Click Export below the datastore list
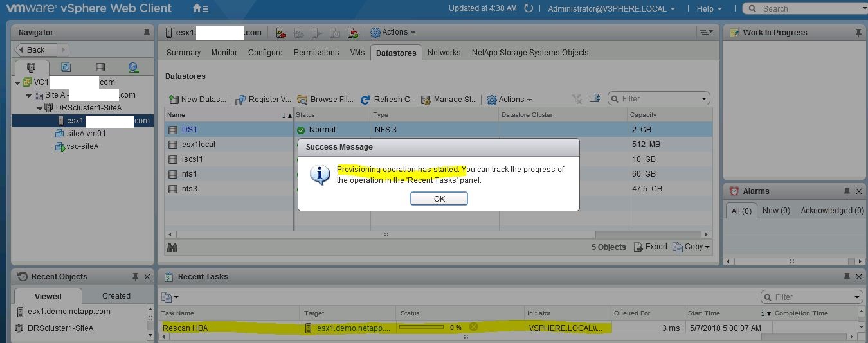This screenshot has height=343, width=868. point(650,247)
